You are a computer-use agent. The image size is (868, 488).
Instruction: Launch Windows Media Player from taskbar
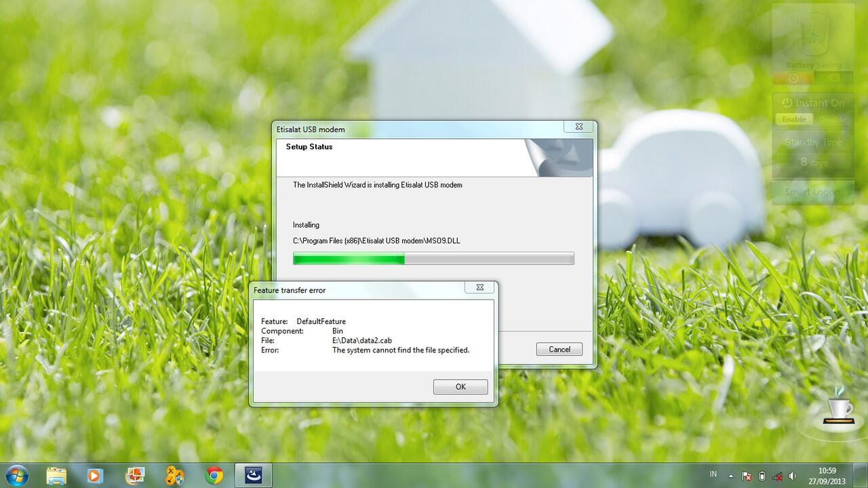click(95, 475)
